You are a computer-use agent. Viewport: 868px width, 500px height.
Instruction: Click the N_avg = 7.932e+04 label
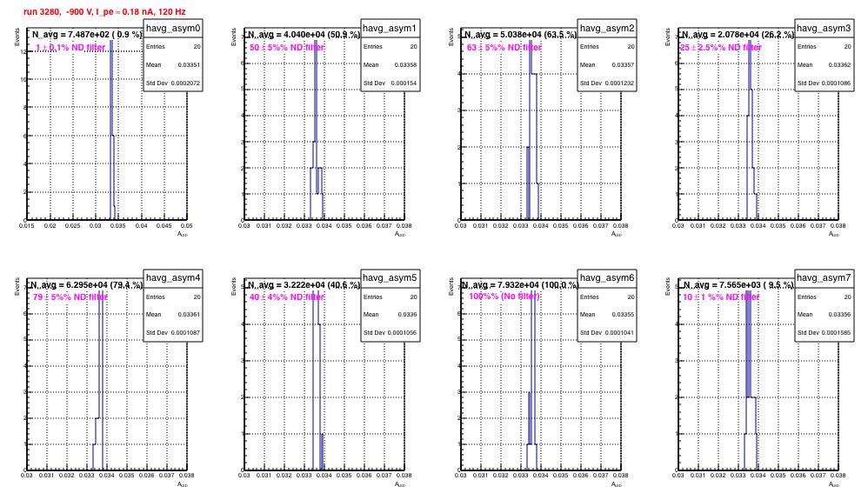(520, 284)
